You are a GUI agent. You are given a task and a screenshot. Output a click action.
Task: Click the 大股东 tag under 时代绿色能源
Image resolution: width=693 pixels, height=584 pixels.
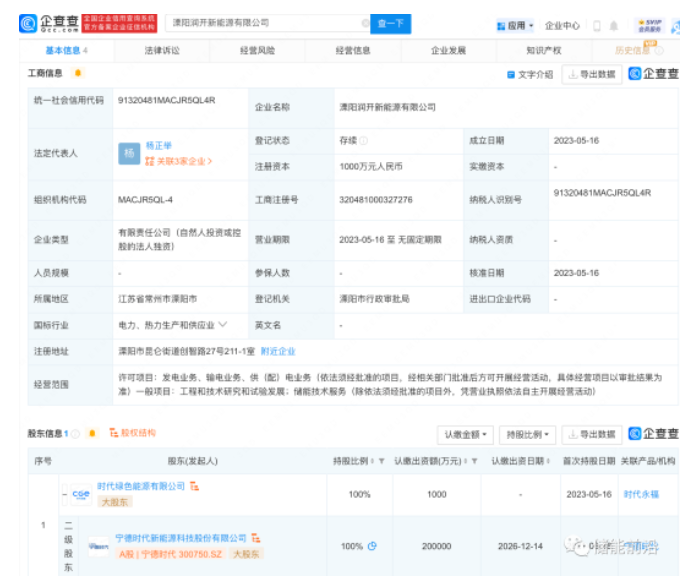114,502
